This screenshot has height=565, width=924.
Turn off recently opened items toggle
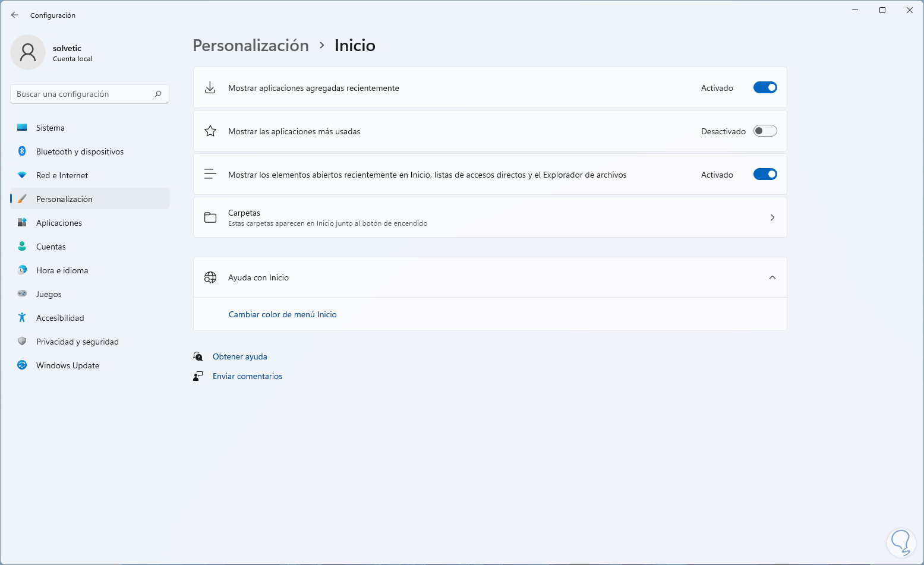[765, 175]
